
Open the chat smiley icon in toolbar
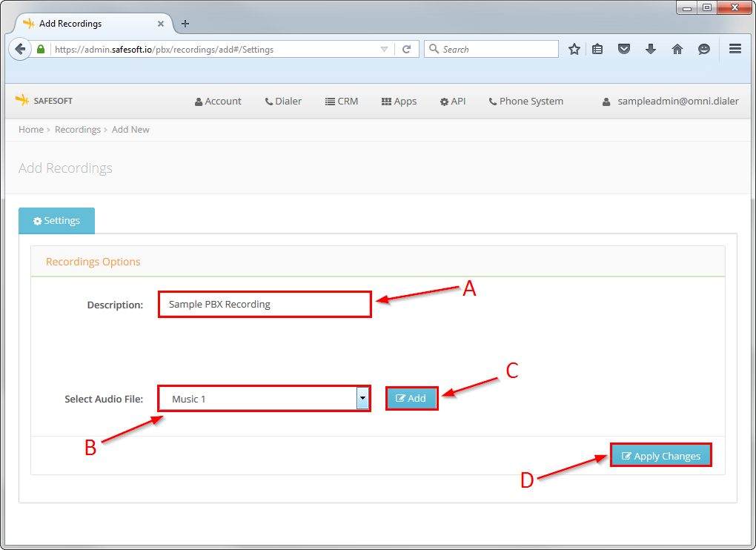(x=704, y=49)
